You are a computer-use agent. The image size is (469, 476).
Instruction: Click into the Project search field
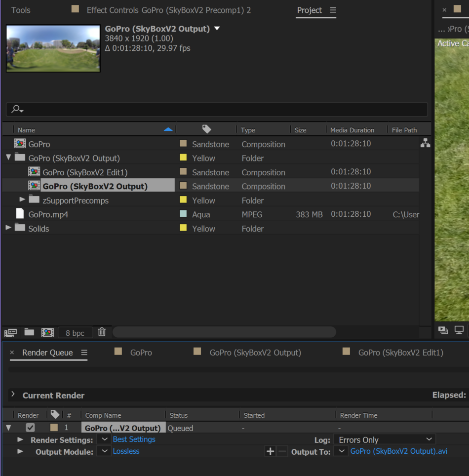[217, 109]
